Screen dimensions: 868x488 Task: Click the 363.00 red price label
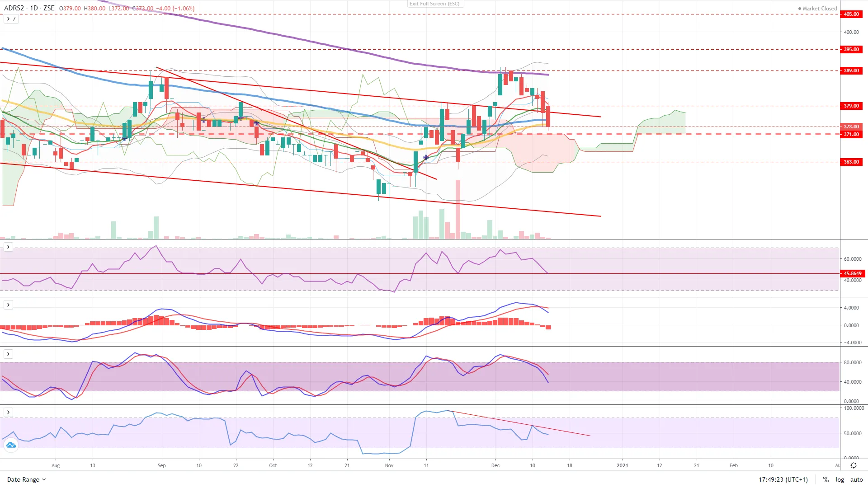pyautogui.click(x=851, y=162)
